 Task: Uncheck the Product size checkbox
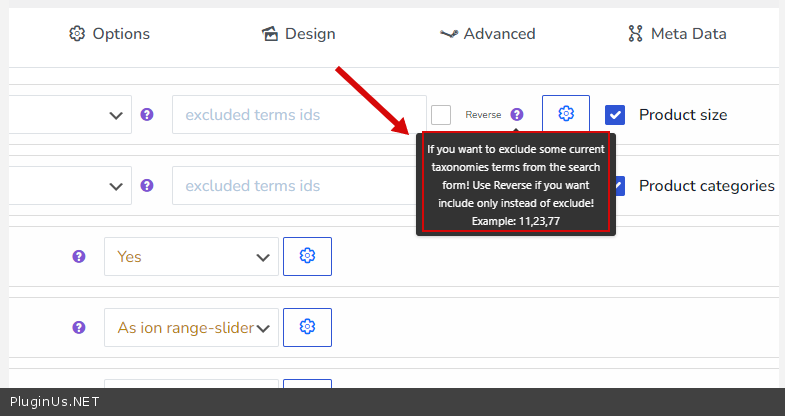(x=615, y=115)
